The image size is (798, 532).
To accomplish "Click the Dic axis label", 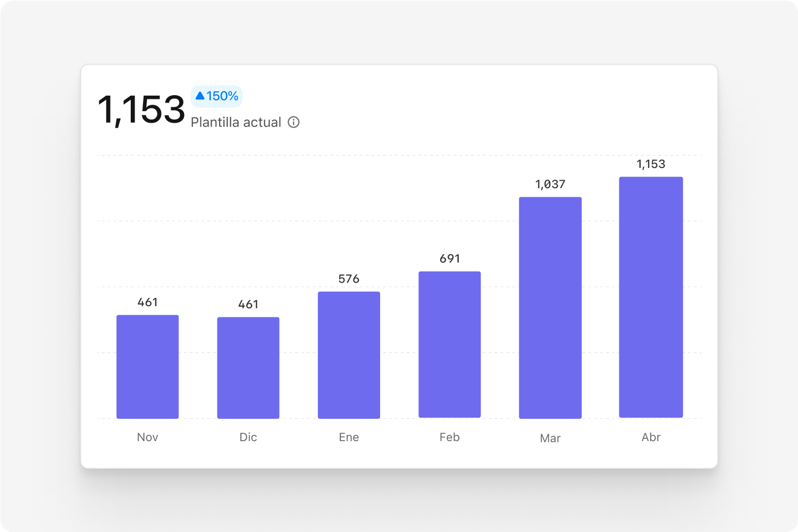I will (x=248, y=437).
